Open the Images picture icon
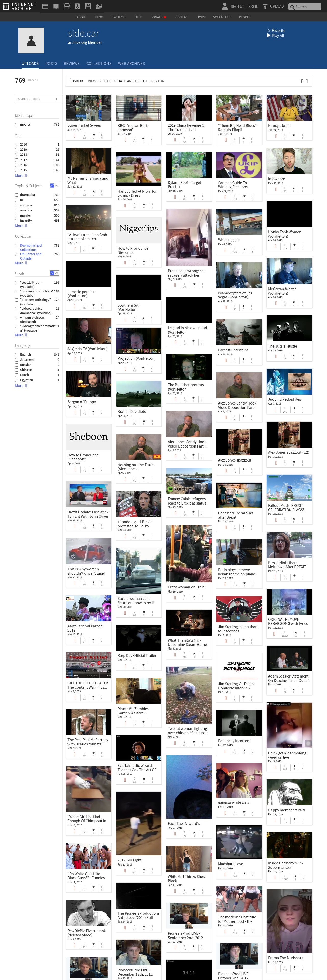This screenshot has width=327, height=980. [99, 6]
